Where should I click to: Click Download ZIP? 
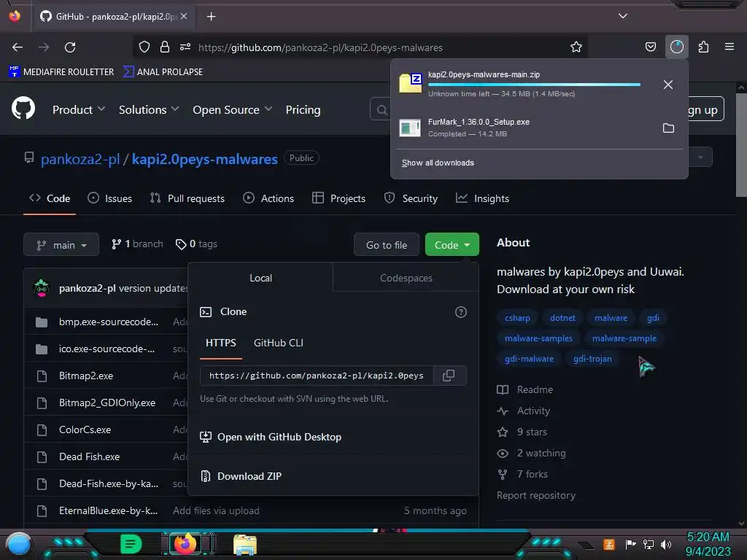[x=241, y=475]
